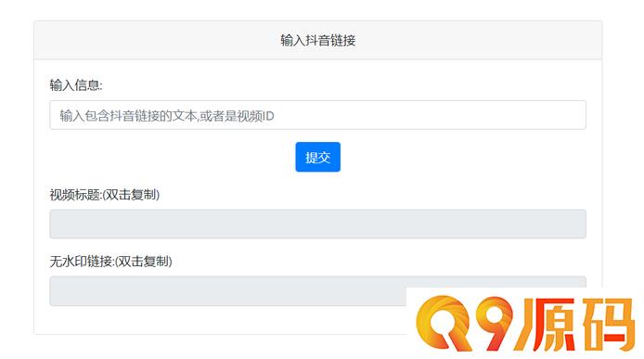Image resolution: width=644 pixels, height=359 pixels.
Task: Click the blue 提交 submit button
Action: 317,157
